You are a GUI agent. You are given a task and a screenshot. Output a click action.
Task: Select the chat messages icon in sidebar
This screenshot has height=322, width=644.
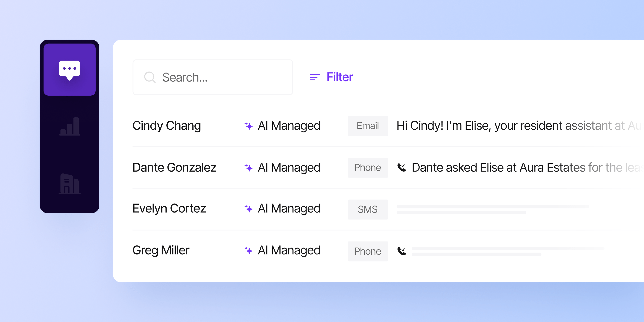coord(69,69)
